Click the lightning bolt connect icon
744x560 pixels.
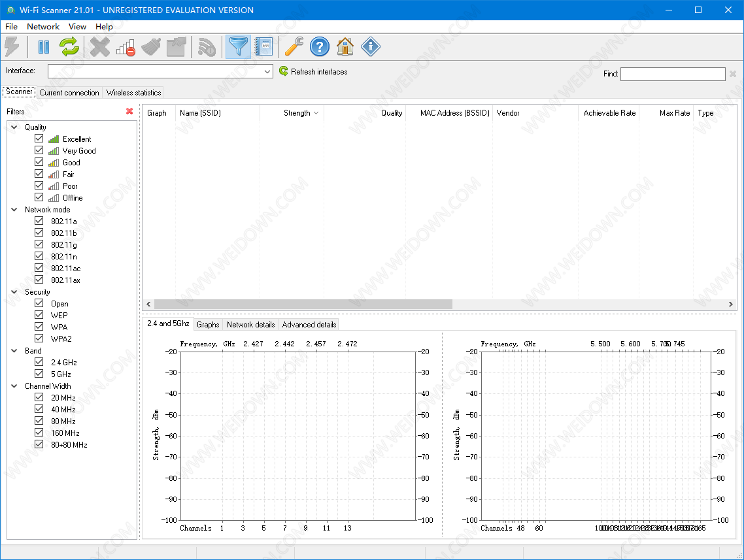pyautogui.click(x=12, y=46)
